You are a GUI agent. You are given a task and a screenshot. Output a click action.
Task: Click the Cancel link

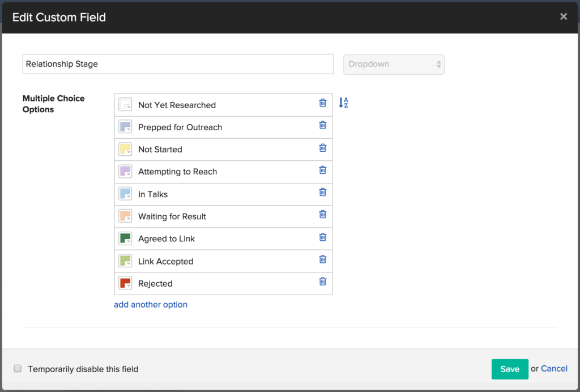click(x=554, y=369)
